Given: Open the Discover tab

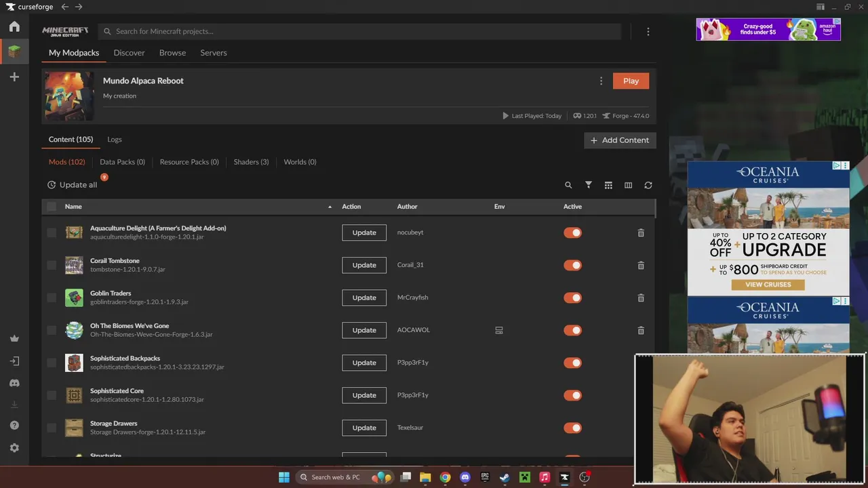Looking at the screenshot, I should point(129,53).
